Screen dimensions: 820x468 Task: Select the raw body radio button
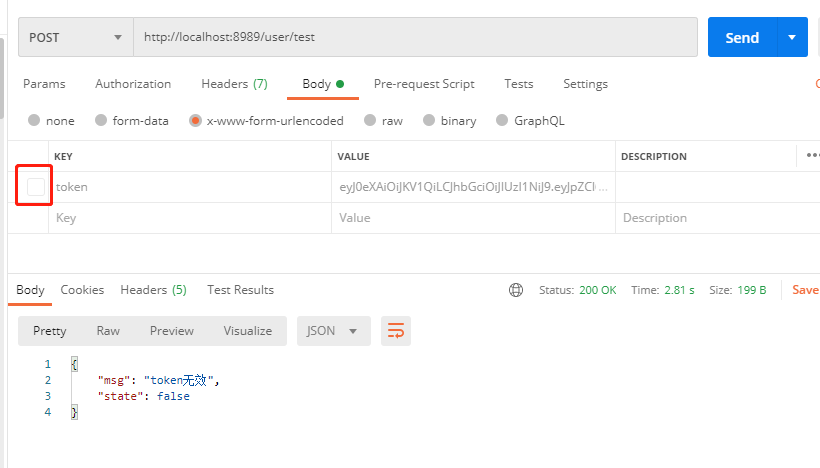click(370, 120)
